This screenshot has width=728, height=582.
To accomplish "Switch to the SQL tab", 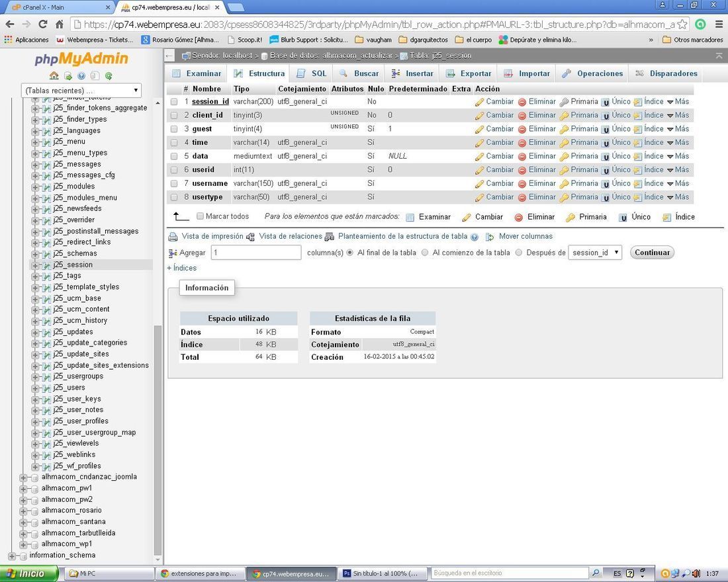I will [x=312, y=73].
